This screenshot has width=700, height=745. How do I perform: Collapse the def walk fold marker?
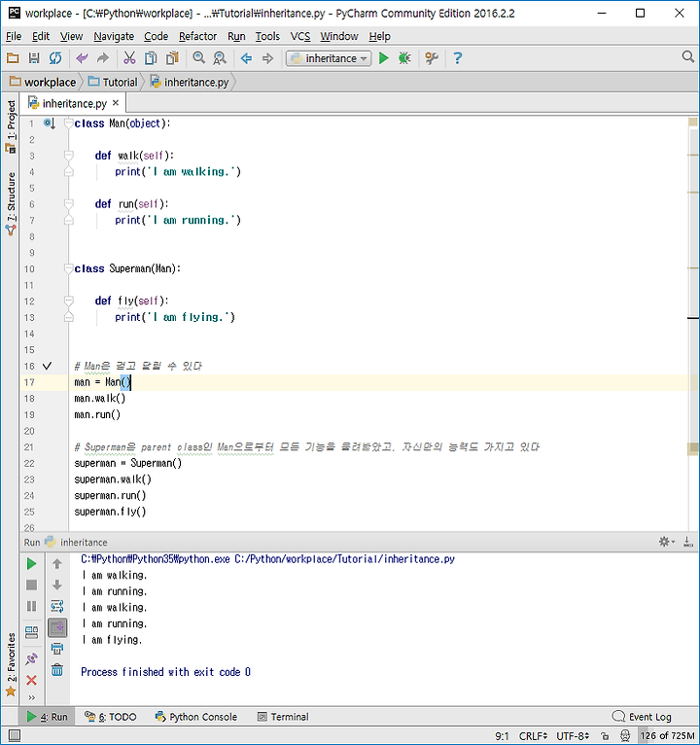pos(68,156)
